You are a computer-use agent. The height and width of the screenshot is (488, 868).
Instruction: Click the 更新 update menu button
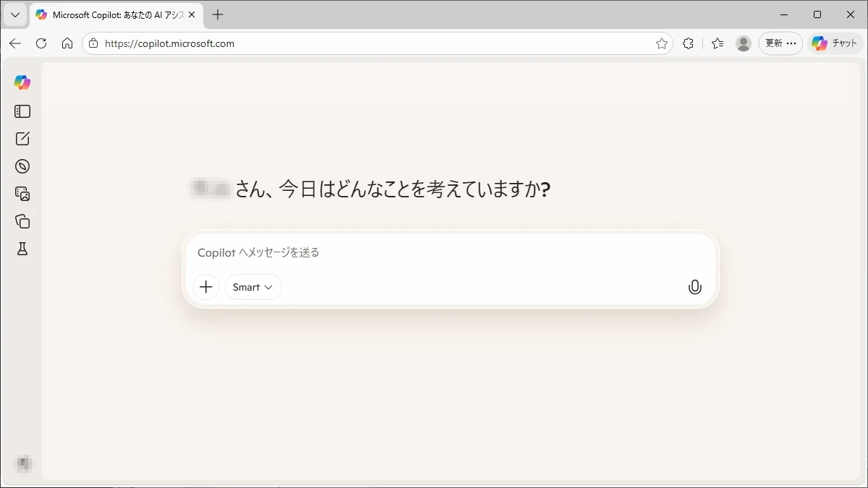pyautogui.click(x=780, y=43)
